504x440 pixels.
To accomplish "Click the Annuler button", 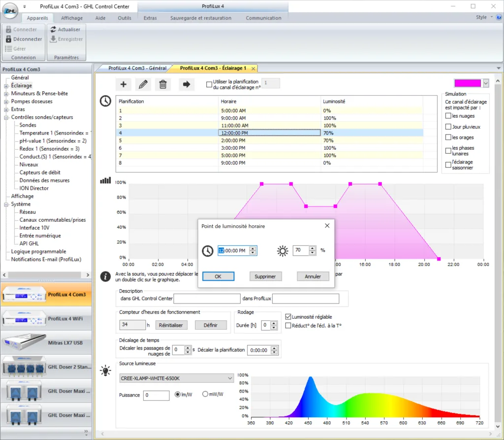I will tap(313, 276).
